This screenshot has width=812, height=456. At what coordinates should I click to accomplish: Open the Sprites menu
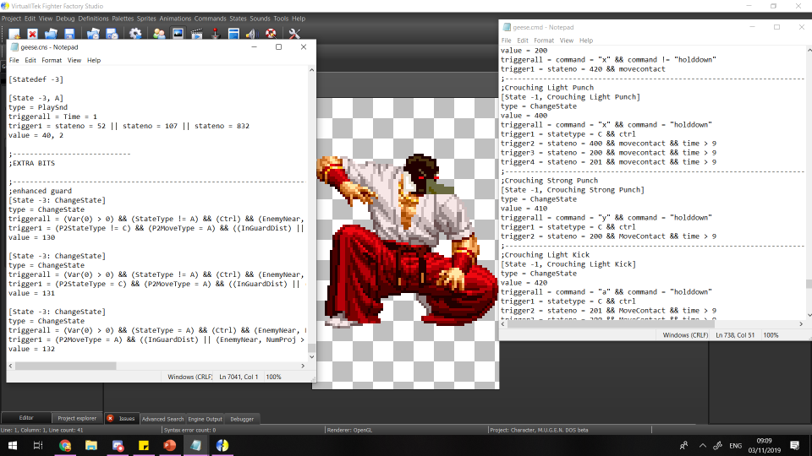click(147, 19)
